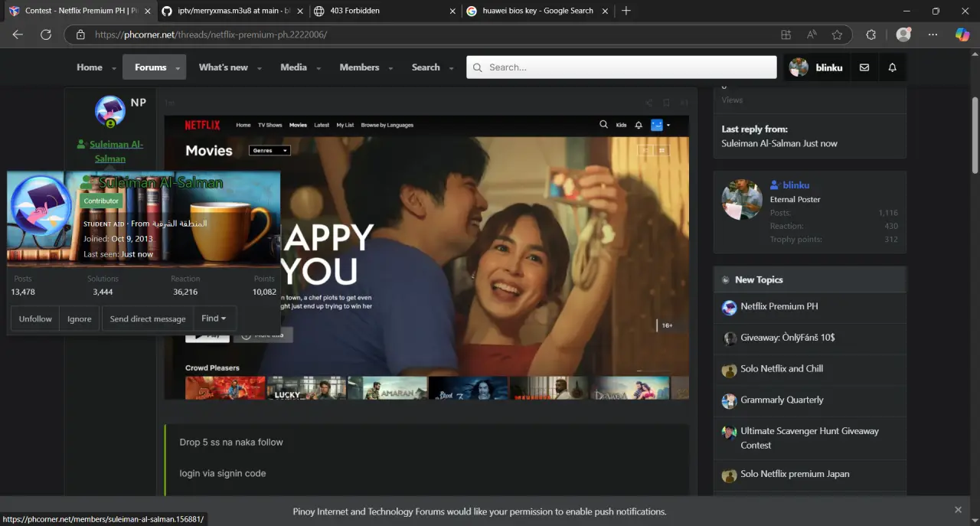This screenshot has width=980, height=526.
Task: Open blinku profile link in sidebar
Action: click(x=796, y=185)
